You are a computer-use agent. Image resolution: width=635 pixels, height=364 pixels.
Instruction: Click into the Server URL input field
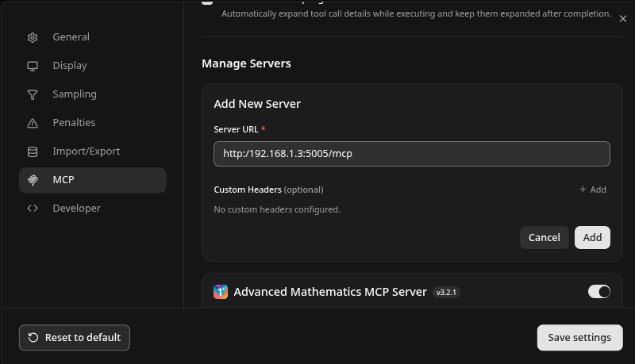[x=411, y=154]
